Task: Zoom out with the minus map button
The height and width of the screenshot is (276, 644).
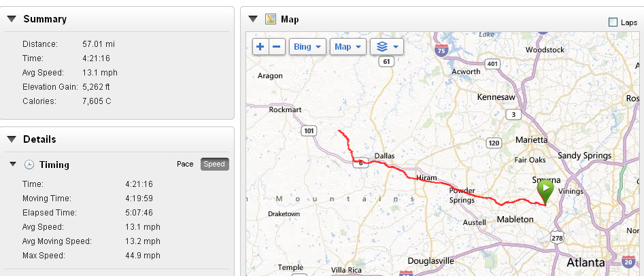Action: pyautogui.click(x=277, y=47)
